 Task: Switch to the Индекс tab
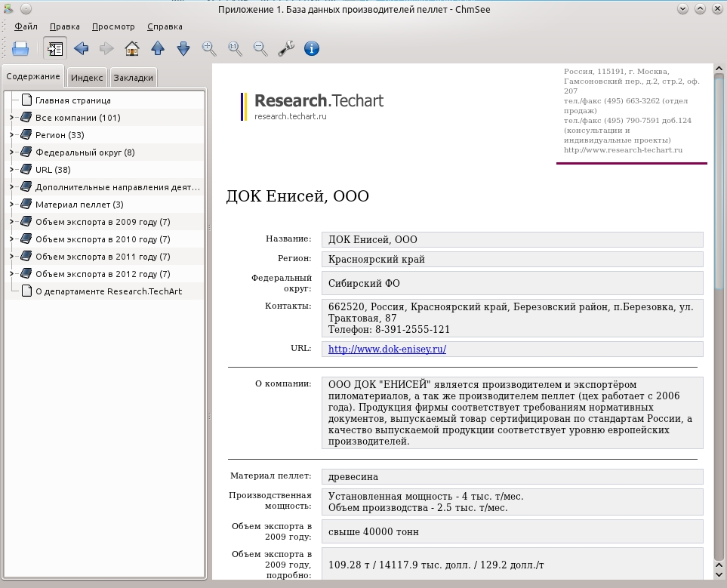pyautogui.click(x=87, y=78)
